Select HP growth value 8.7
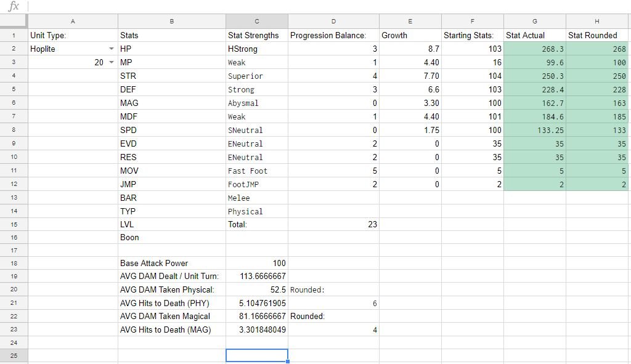631x364 pixels. click(410, 49)
